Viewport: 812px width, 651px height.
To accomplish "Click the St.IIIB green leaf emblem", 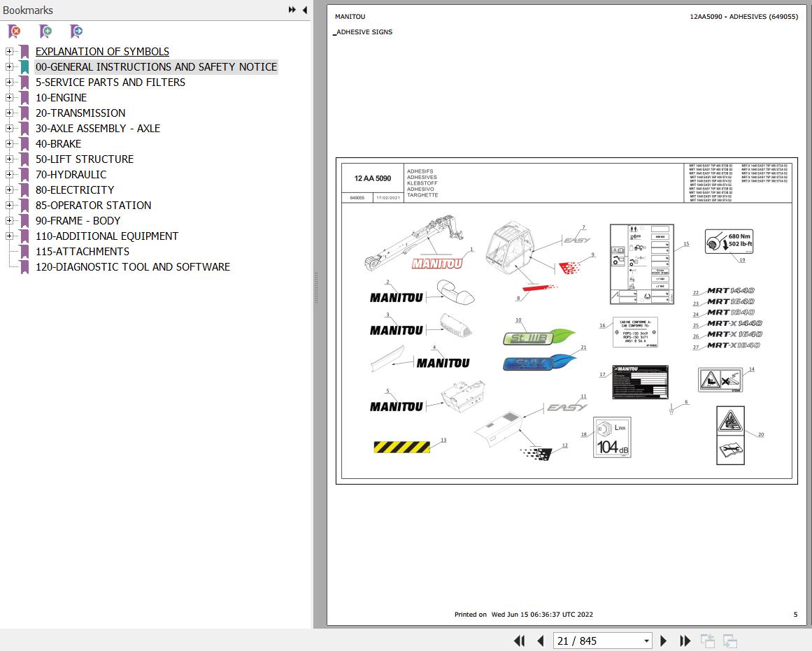I will point(539,337).
